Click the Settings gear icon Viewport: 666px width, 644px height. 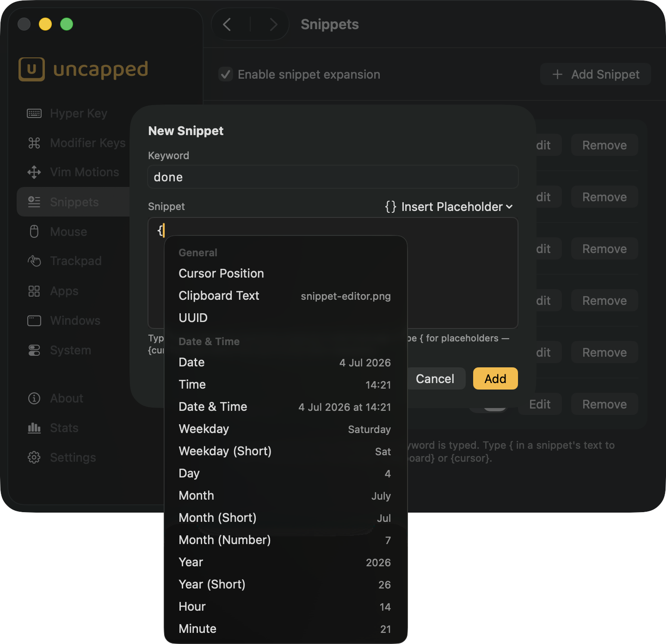34,458
